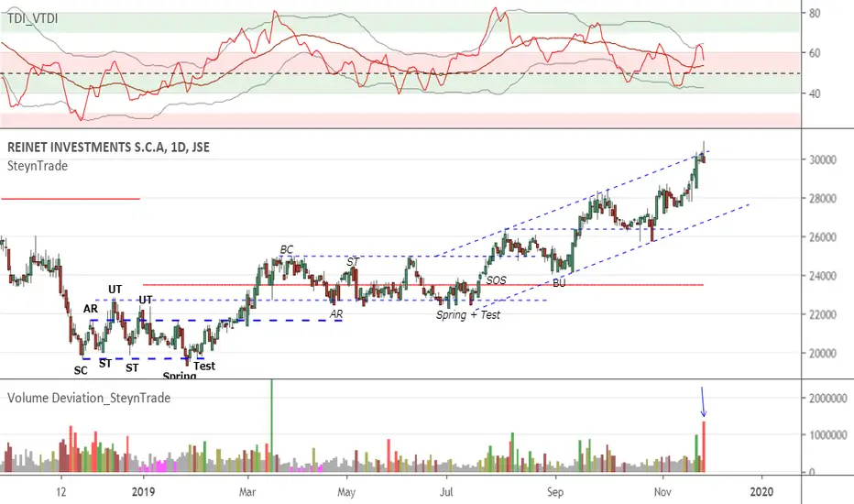Click the 2020 label on the time axis
This screenshot has height=504, width=854.
[x=761, y=491]
